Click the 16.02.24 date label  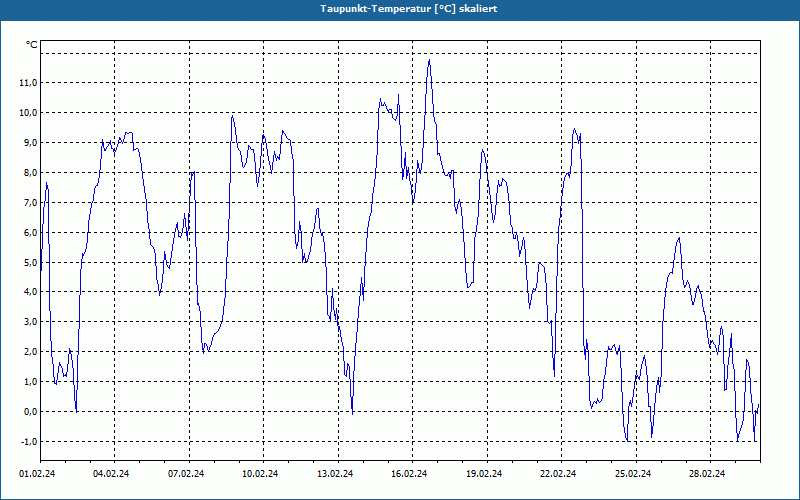[409, 474]
